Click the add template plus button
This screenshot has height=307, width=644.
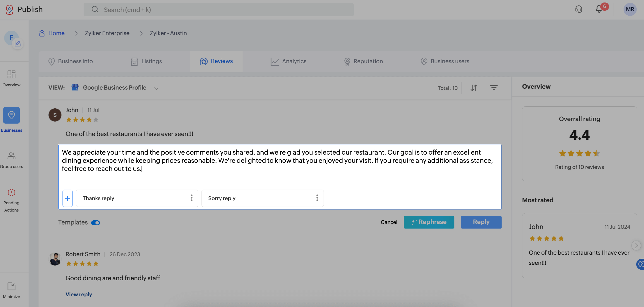click(x=67, y=198)
